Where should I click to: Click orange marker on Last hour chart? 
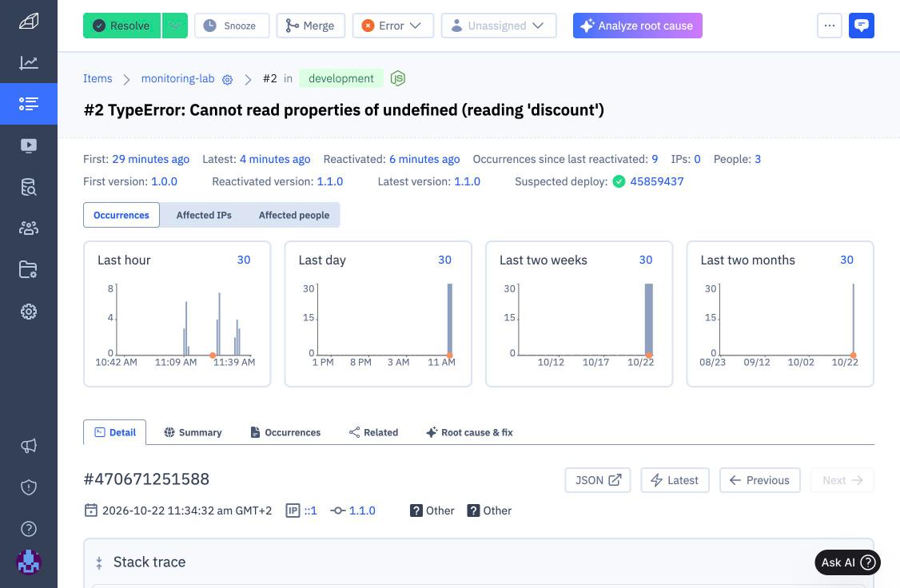[213, 356]
